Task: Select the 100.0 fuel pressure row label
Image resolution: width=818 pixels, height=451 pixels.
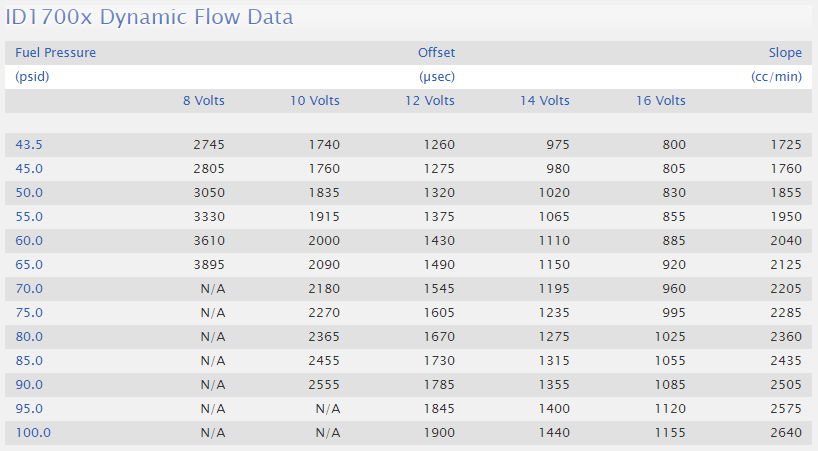Action: coord(33,432)
